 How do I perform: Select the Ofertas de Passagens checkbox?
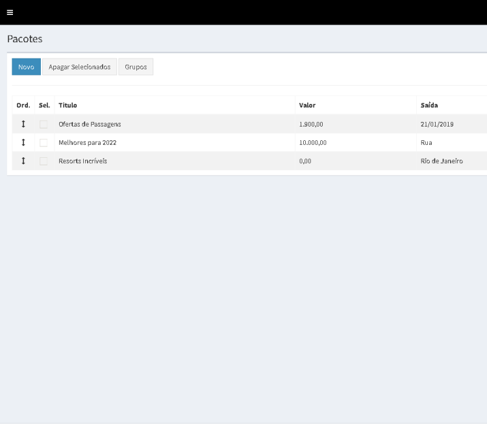(44, 124)
